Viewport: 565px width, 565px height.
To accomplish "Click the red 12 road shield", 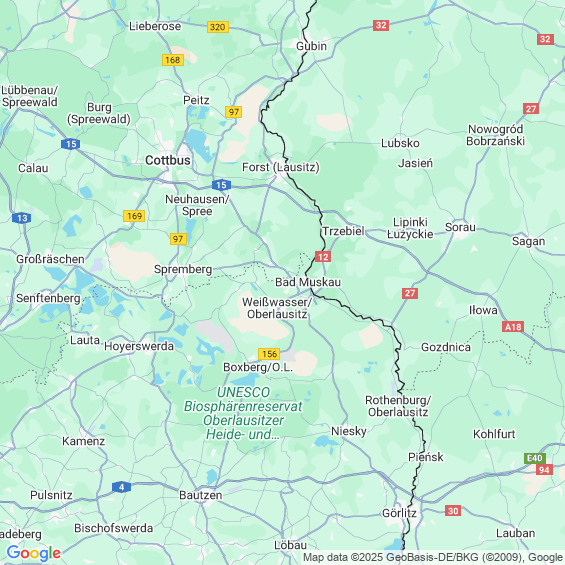I will coord(322,257).
